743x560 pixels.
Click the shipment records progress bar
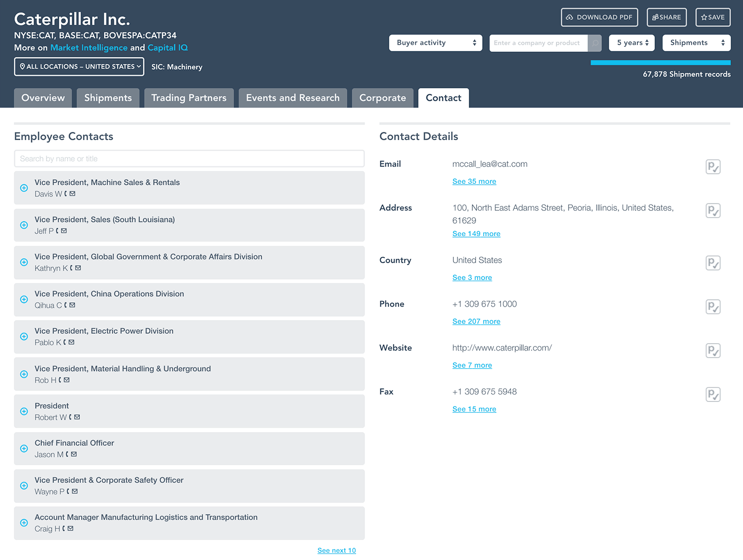[660, 62]
